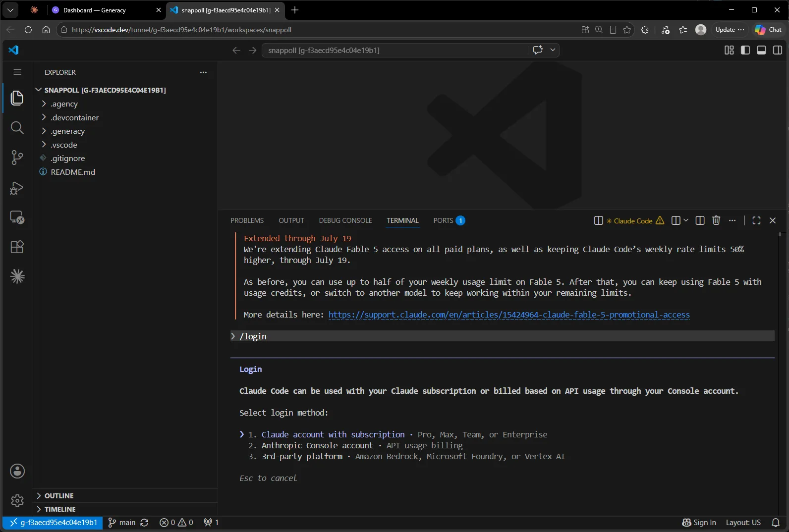
Task: Switch to the DEBUG CONSOLE tab
Action: (x=345, y=220)
